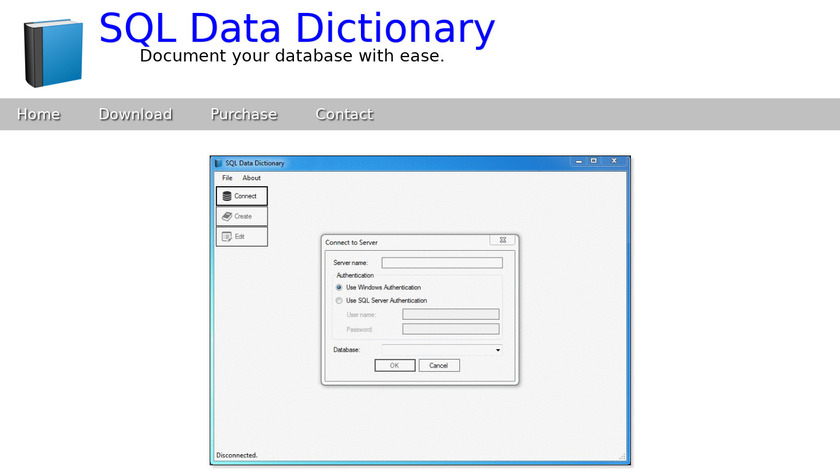Open the SQL Data Dictionary title link
This screenshot has width=840, height=472.
pos(297,28)
